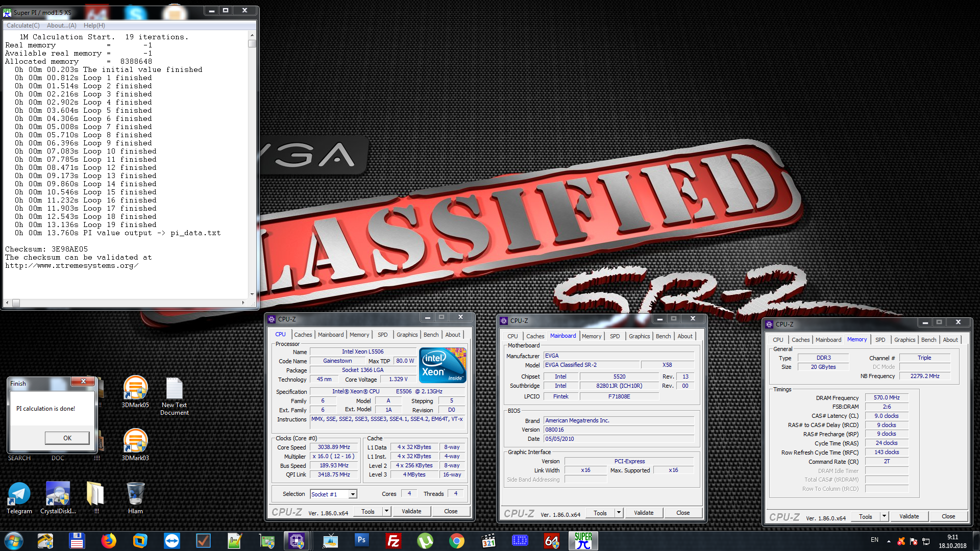The height and width of the screenshot is (551, 980).
Task: Open AIDA64 from the taskbar
Action: (x=552, y=541)
